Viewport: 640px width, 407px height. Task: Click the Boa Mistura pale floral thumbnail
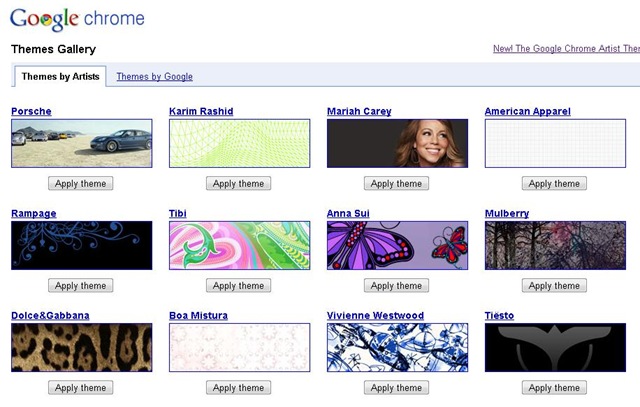click(x=240, y=347)
